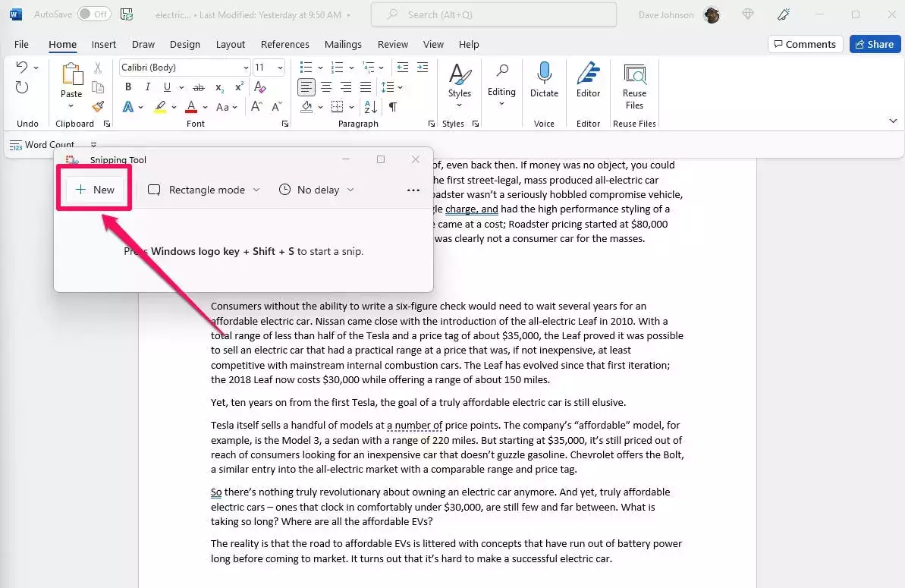Click Dave Johnson's profile picture
This screenshot has height=588, width=905.
coord(712,15)
